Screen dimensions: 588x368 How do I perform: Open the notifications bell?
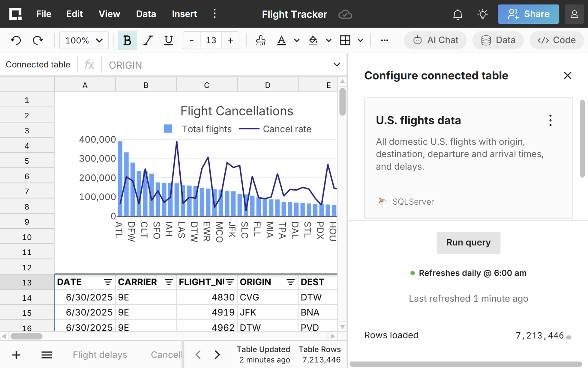(x=457, y=14)
